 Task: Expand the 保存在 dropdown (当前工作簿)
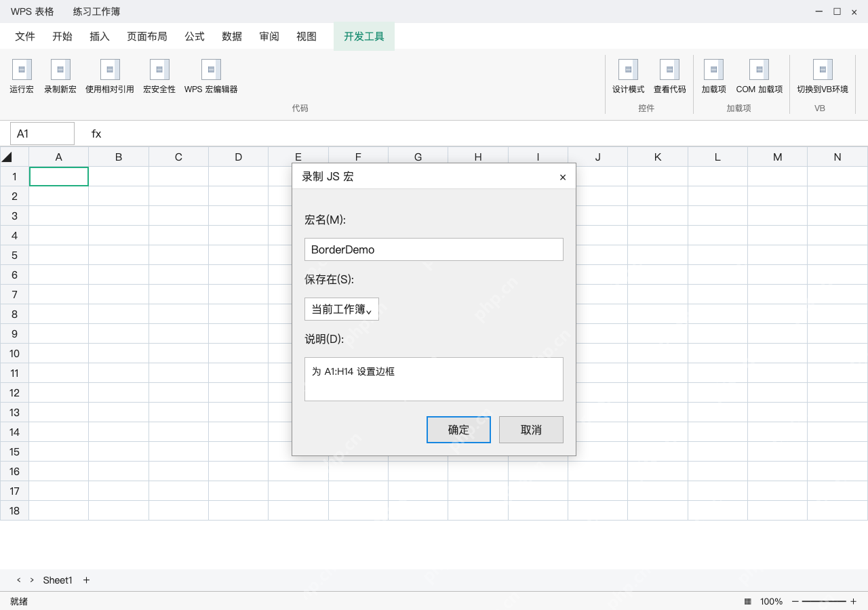pos(342,309)
